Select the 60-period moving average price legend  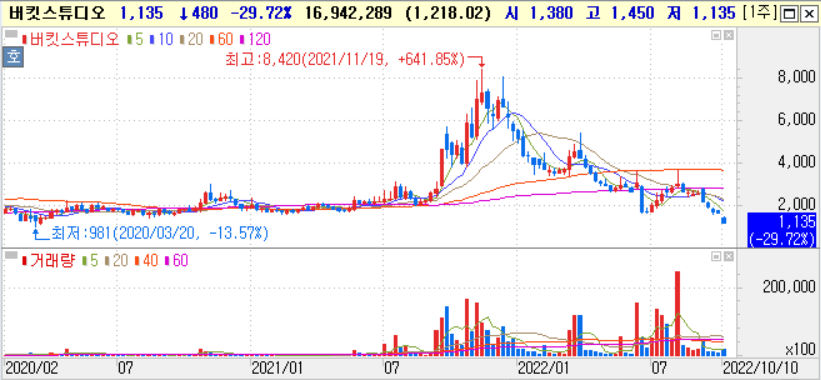click(222, 39)
